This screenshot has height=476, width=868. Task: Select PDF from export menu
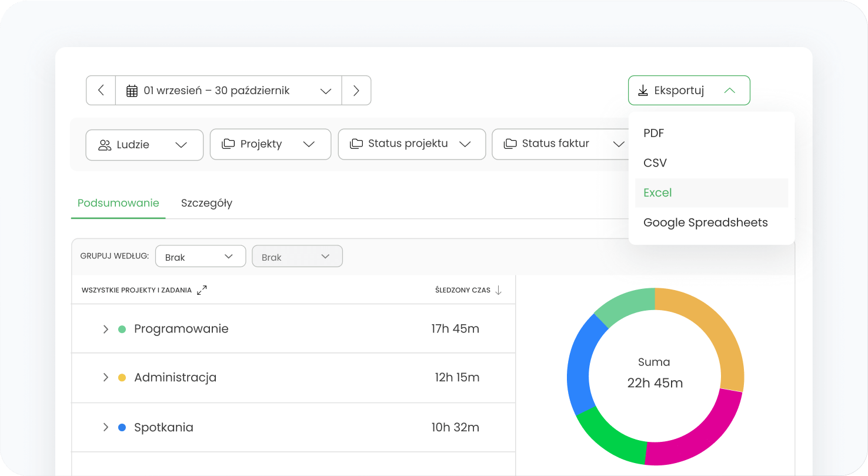tap(653, 134)
